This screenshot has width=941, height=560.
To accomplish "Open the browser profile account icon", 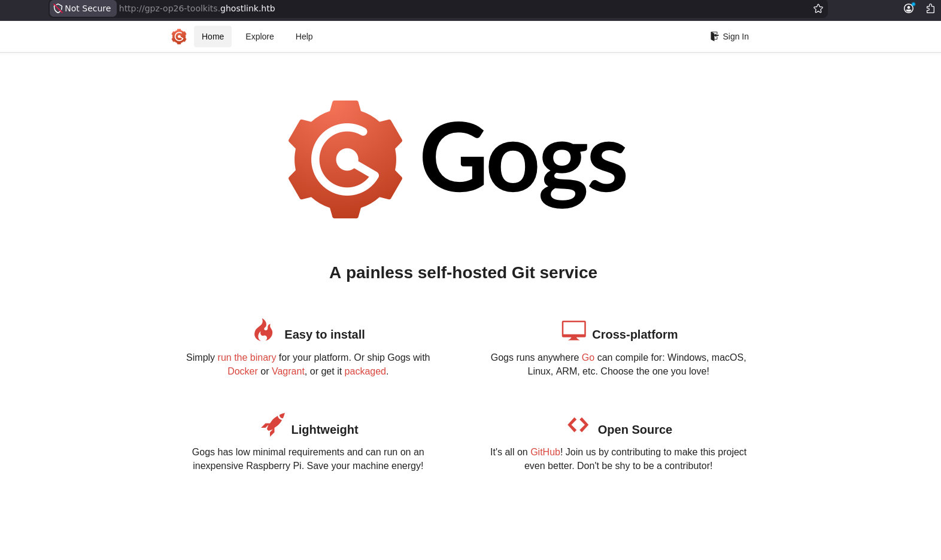I will pos(909,8).
